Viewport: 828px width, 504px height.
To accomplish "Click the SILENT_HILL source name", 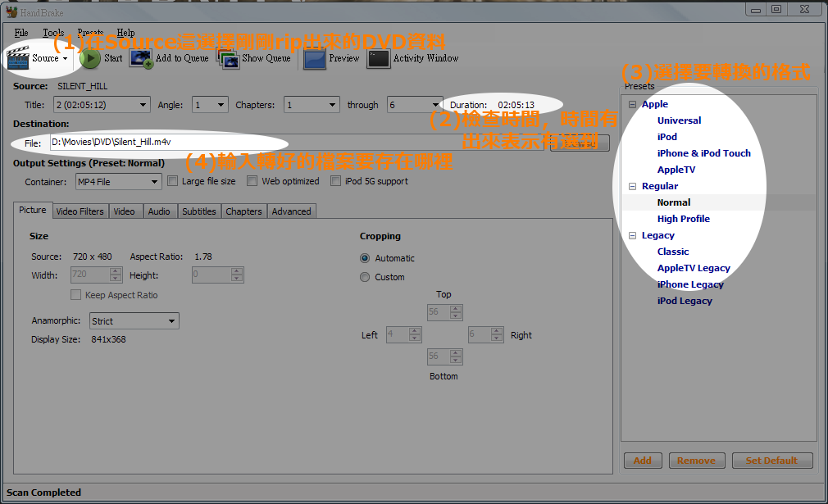I will coord(82,87).
